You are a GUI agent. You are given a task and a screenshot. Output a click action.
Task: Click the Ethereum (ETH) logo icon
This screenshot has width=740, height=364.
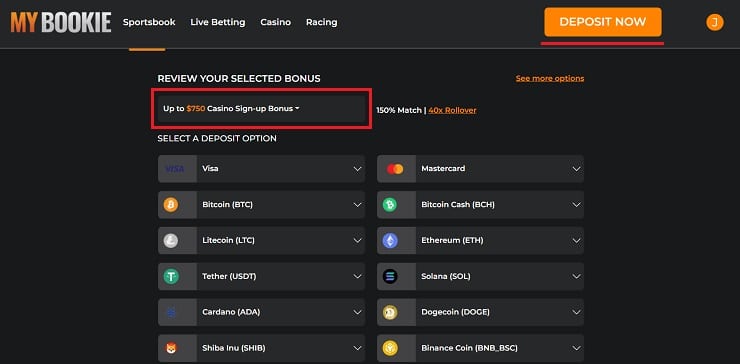point(390,240)
